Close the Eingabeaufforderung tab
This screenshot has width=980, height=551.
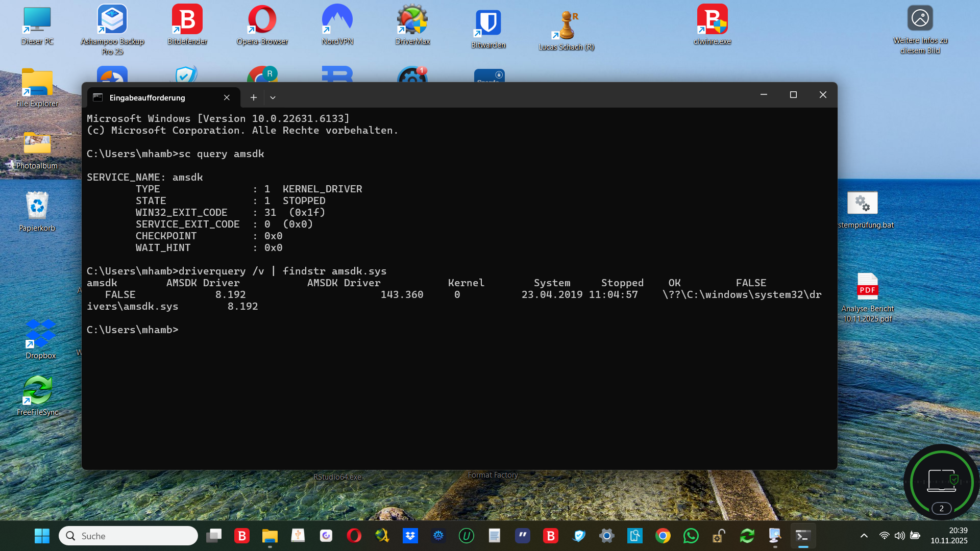[x=227, y=97]
